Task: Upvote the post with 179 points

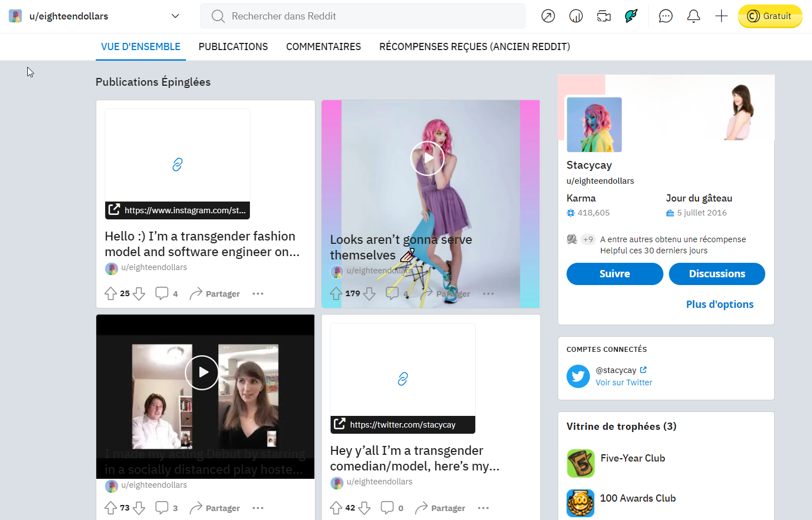Action: tap(336, 293)
